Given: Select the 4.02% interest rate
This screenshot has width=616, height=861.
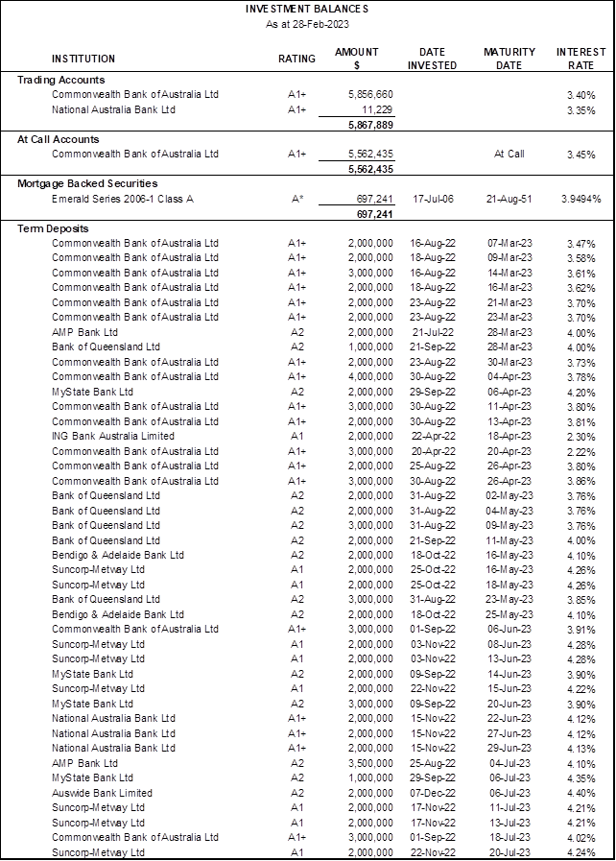Looking at the screenshot, I should [x=581, y=839].
